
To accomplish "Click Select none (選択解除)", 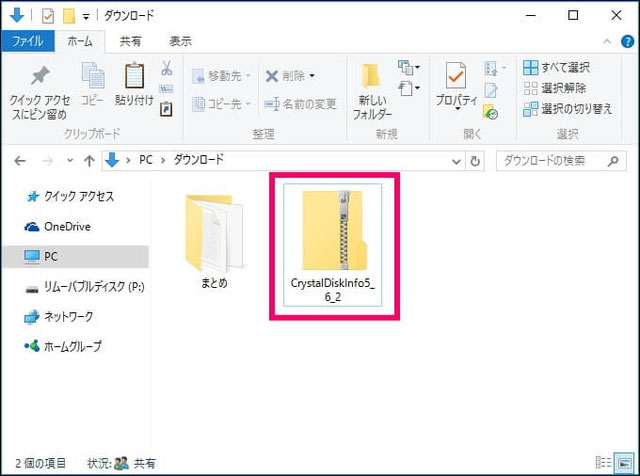I will tap(555, 88).
